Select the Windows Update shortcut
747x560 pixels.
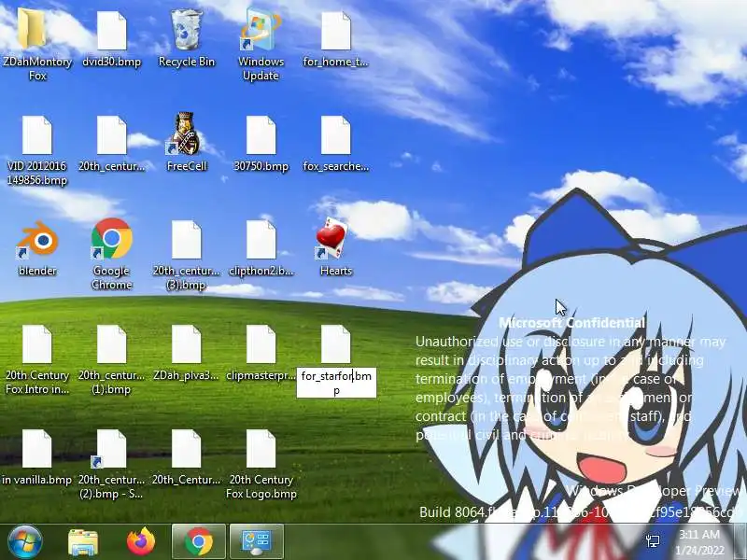(261, 30)
